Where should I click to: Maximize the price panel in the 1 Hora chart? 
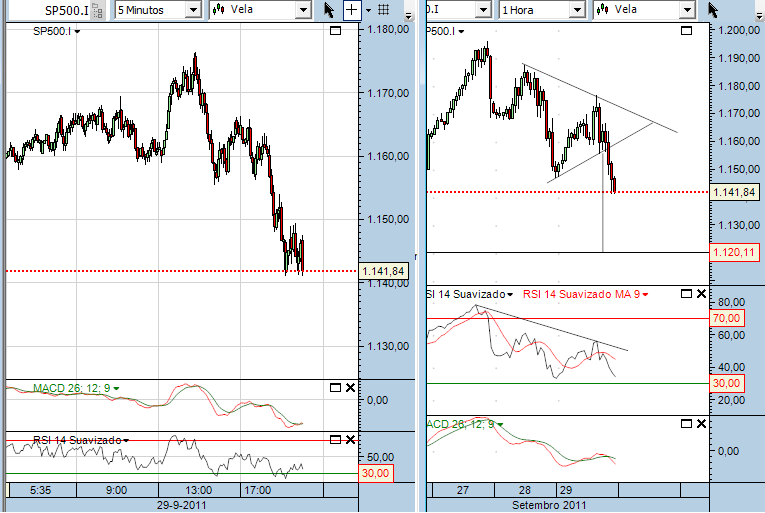686,31
